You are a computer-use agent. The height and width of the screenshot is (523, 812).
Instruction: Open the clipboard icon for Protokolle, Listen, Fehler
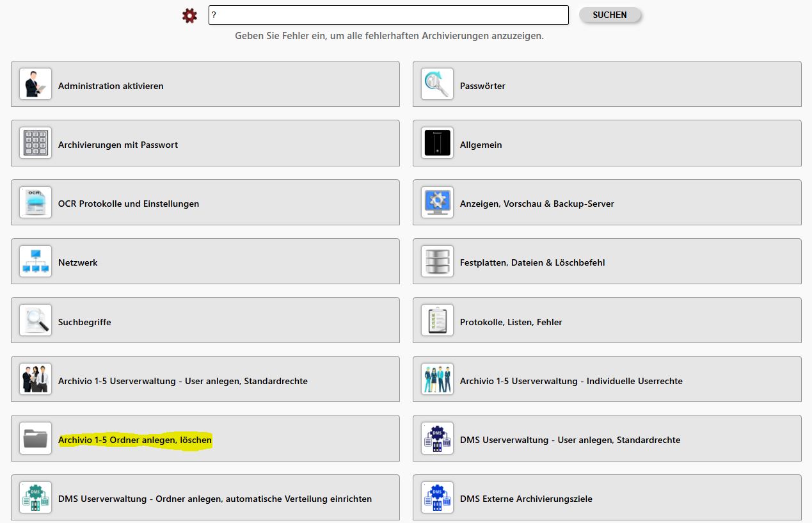tap(437, 320)
